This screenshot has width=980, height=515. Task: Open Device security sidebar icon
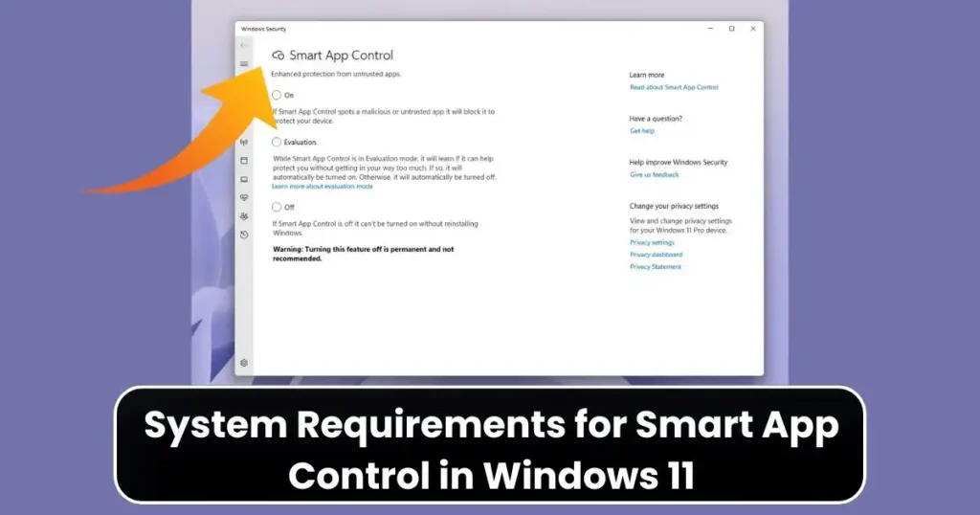244,179
